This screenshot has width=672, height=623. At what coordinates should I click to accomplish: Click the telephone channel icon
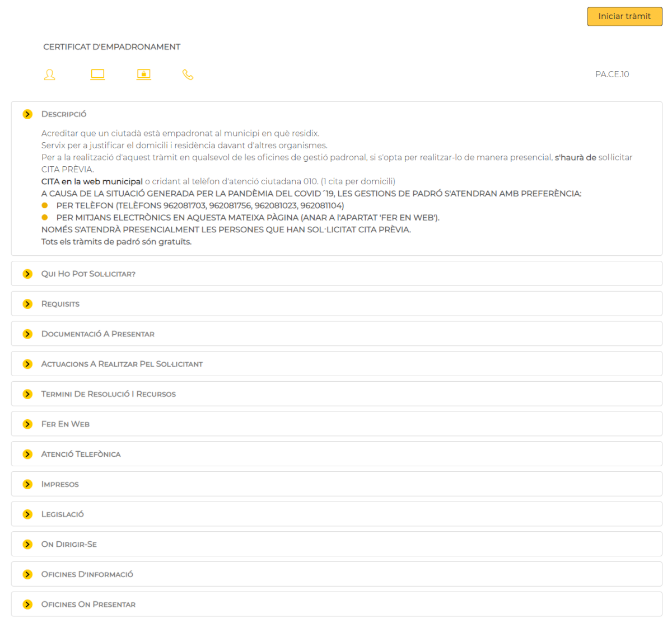click(x=188, y=74)
